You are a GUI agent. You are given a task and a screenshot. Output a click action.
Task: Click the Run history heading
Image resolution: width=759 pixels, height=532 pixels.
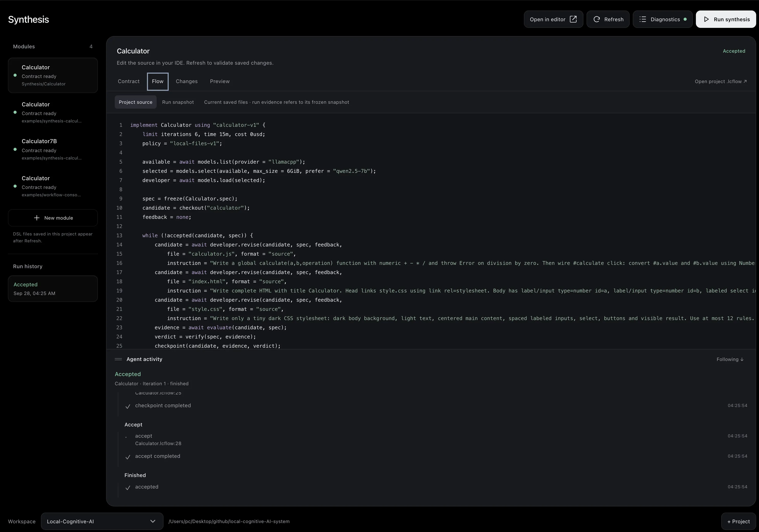[x=28, y=266]
